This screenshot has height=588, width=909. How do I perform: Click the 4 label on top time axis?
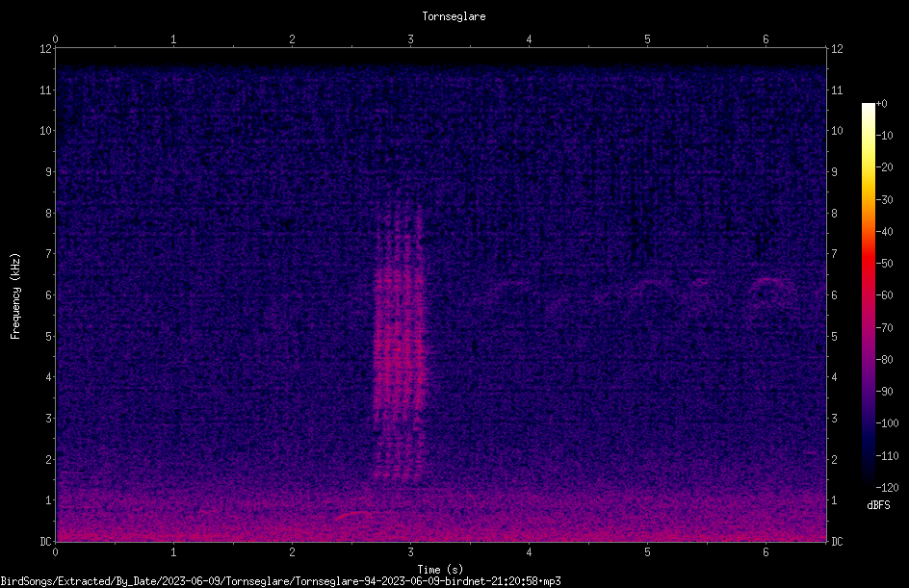[x=529, y=39]
